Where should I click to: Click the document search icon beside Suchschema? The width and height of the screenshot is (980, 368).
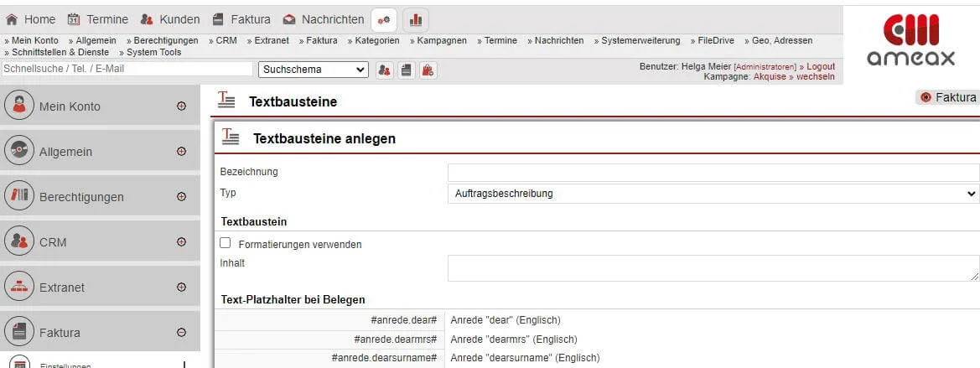point(406,70)
